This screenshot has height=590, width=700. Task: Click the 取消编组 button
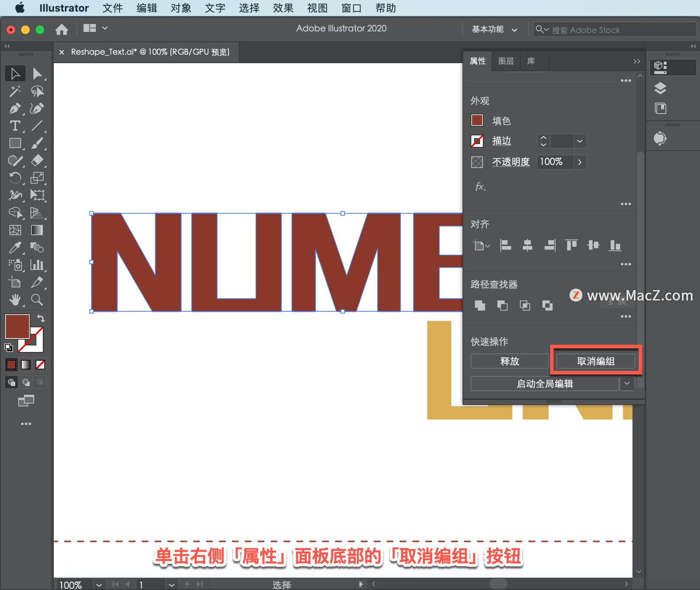(x=595, y=361)
